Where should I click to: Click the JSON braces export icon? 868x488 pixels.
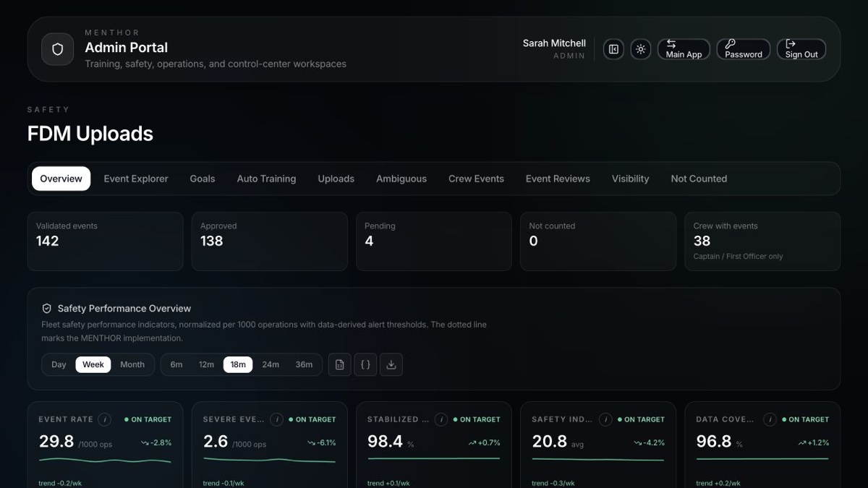coord(365,364)
